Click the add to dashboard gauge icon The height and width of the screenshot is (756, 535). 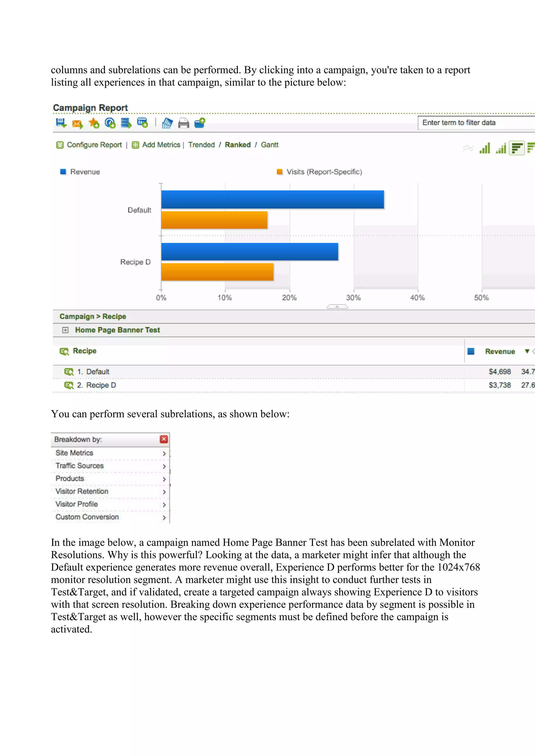[x=110, y=123]
